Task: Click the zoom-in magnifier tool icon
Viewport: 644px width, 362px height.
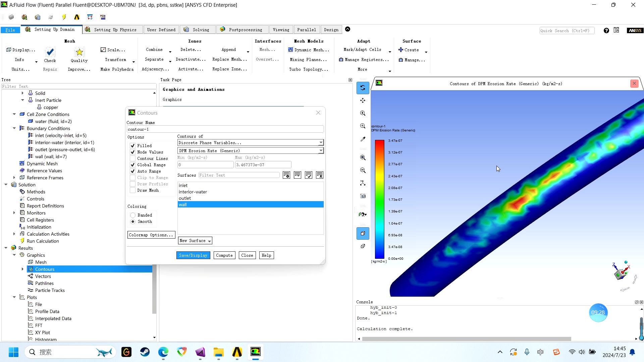Action: coord(363,126)
